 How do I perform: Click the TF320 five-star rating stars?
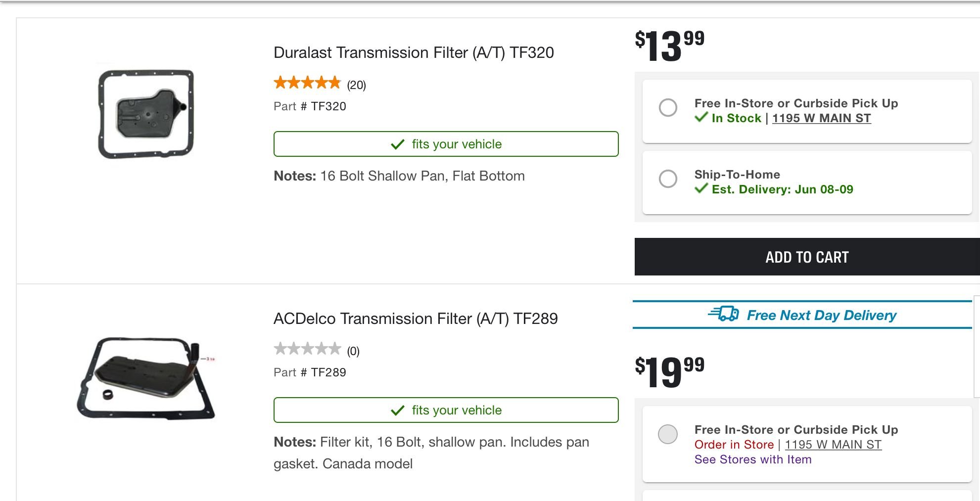(307, 83)
